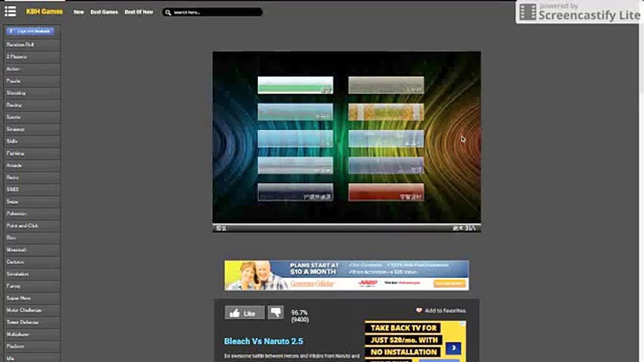Click the magnifier icon in the search bar

168,12
